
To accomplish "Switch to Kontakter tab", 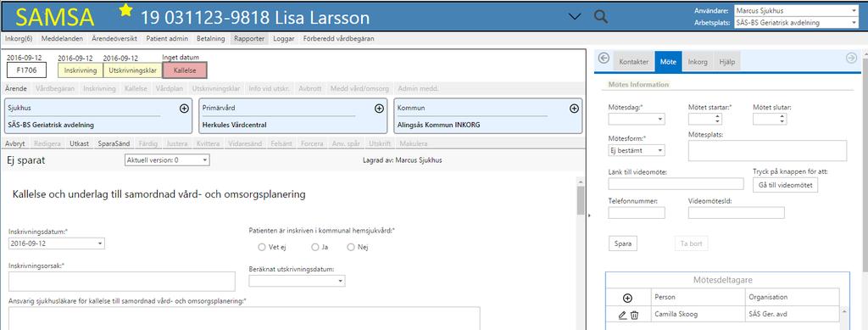I will pyautogui.click(x=633, y=62).
